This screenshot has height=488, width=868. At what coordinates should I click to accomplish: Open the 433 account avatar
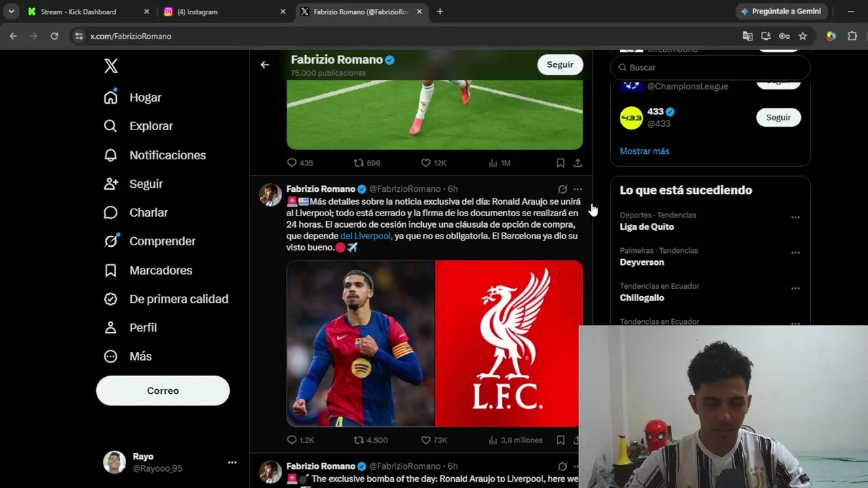[631, 118]
